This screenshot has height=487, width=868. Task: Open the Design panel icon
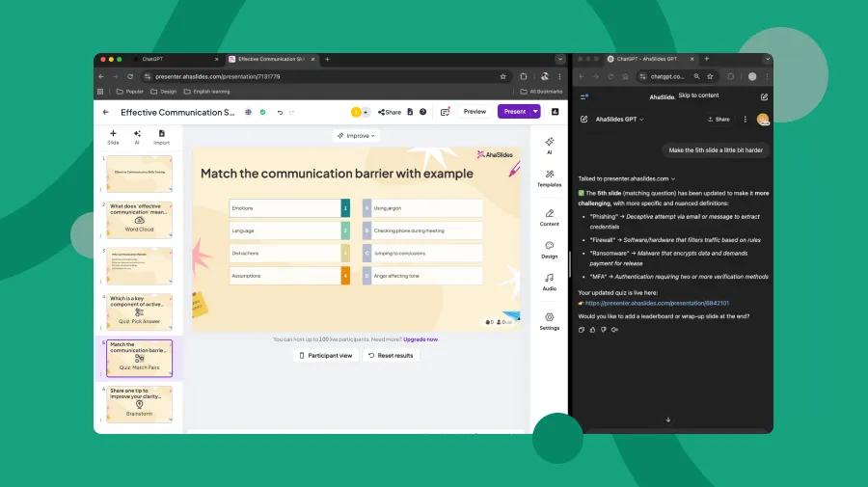coord(549,249)
